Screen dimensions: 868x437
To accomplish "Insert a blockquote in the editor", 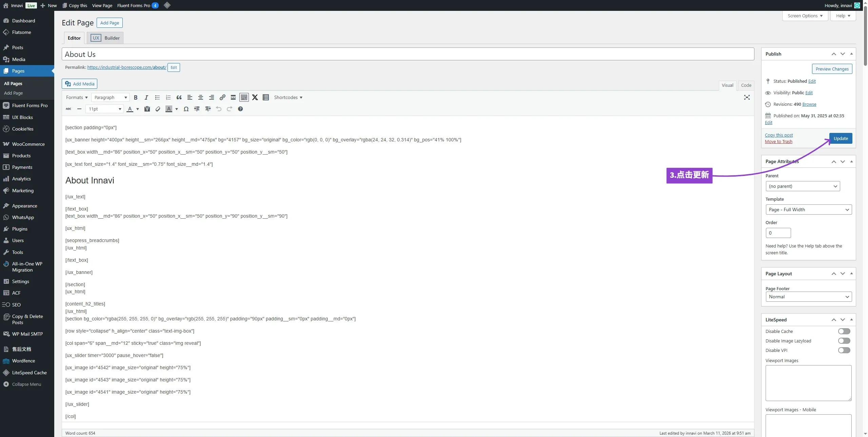I will [x=179, y=98].
